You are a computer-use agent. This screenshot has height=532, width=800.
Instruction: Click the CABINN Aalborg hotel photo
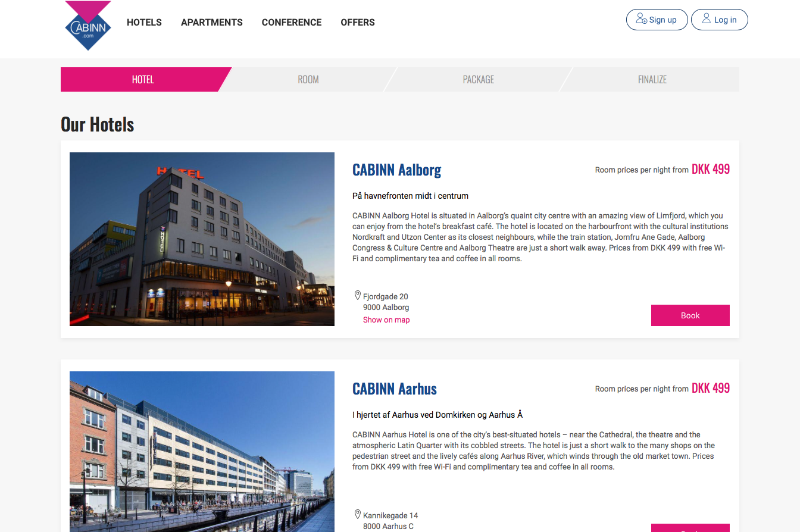pyautogui.click(x=202, y=239)
